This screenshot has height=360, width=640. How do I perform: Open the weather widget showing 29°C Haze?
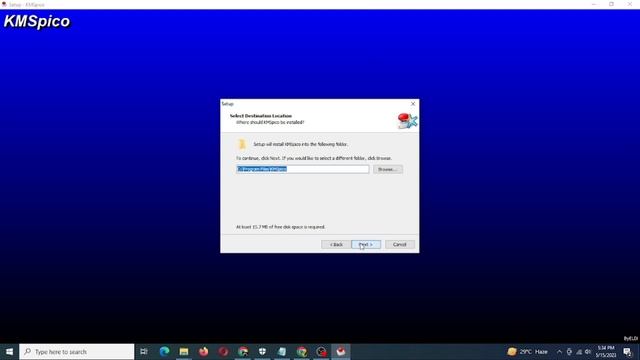(x=527, y=351)
